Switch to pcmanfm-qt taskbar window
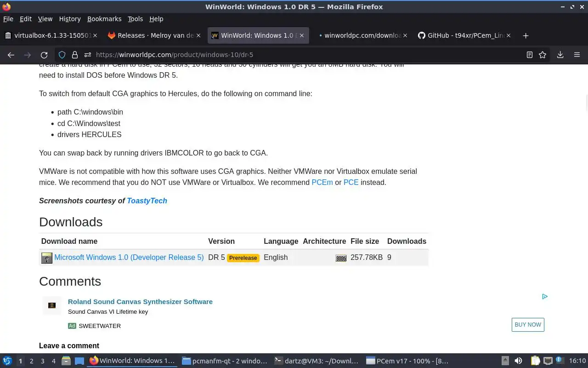Viewport: 588px width, 368px height. (225, 361)
